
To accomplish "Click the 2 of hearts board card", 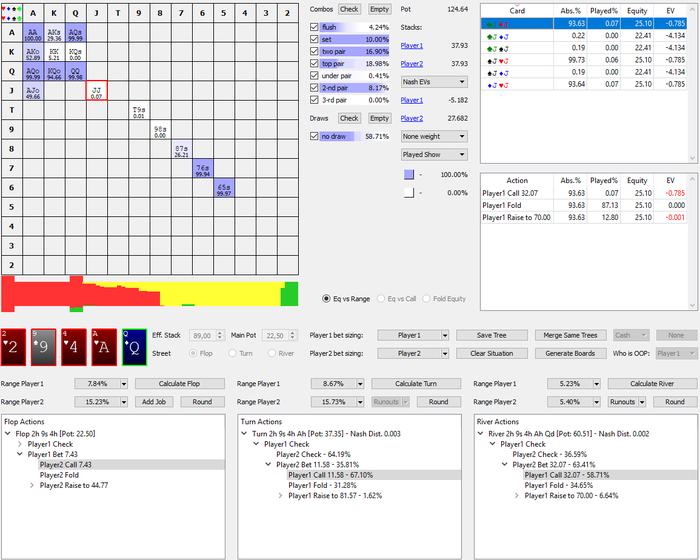I will 13,347.
